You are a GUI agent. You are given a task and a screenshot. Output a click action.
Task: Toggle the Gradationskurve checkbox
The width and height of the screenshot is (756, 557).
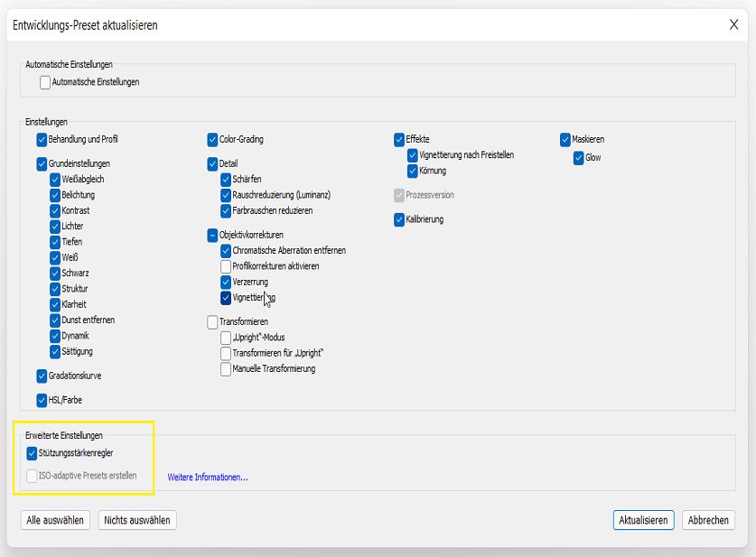(42, 376)
